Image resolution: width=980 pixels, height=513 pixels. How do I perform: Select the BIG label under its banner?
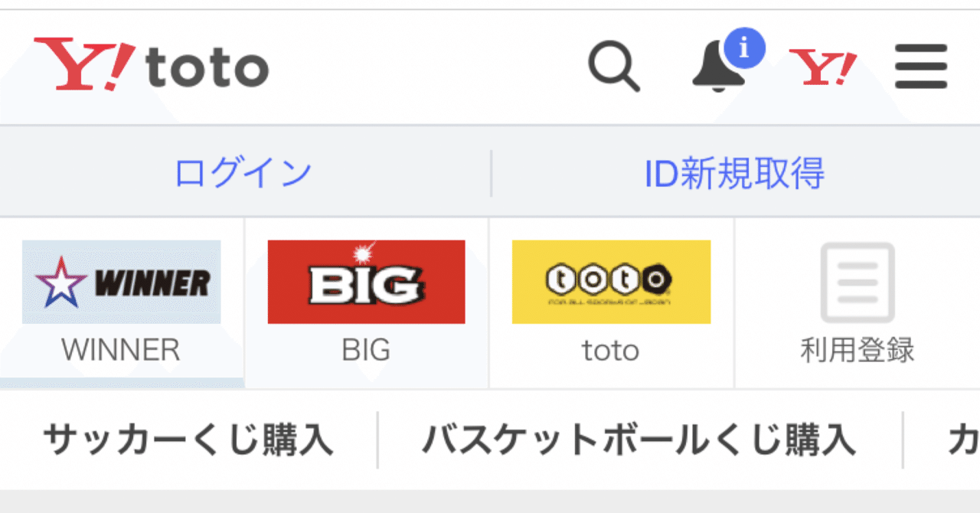click(x=365, y=350)
